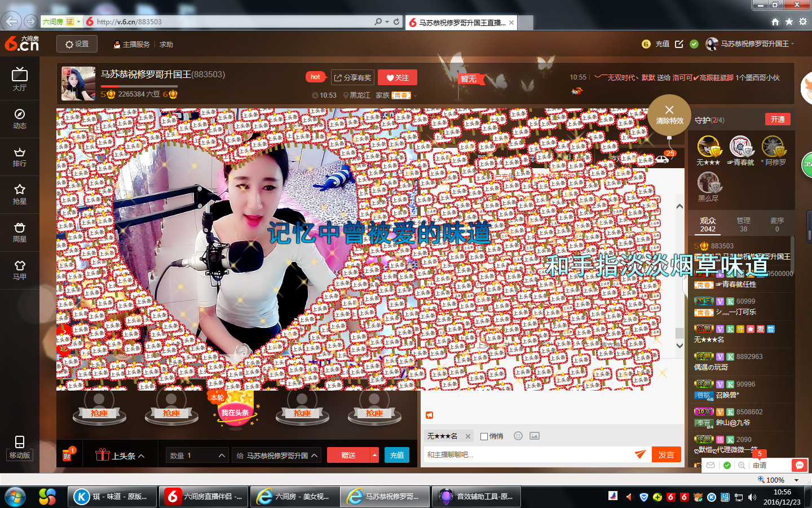Viewport: 812px width, 508px height.
Task: Open the 大厅 lobby from the sidebar
Action: [x=20, y=80]
